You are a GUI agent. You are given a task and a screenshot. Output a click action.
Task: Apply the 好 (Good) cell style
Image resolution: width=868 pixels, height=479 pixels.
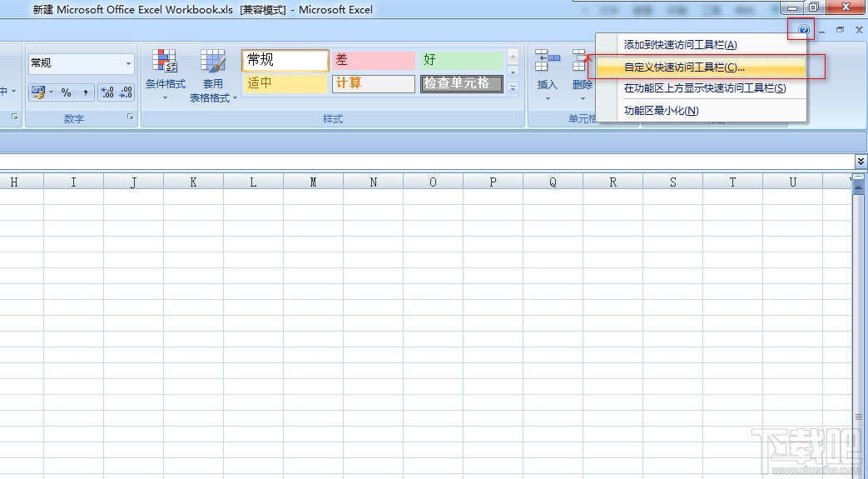click(462, 61)
